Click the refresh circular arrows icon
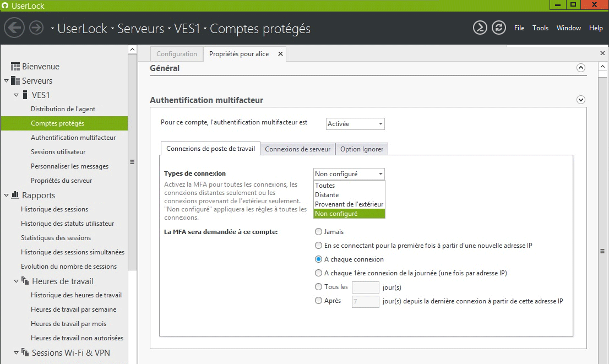The width and height of the screenshot is (609, 364). tap(499, 28)
